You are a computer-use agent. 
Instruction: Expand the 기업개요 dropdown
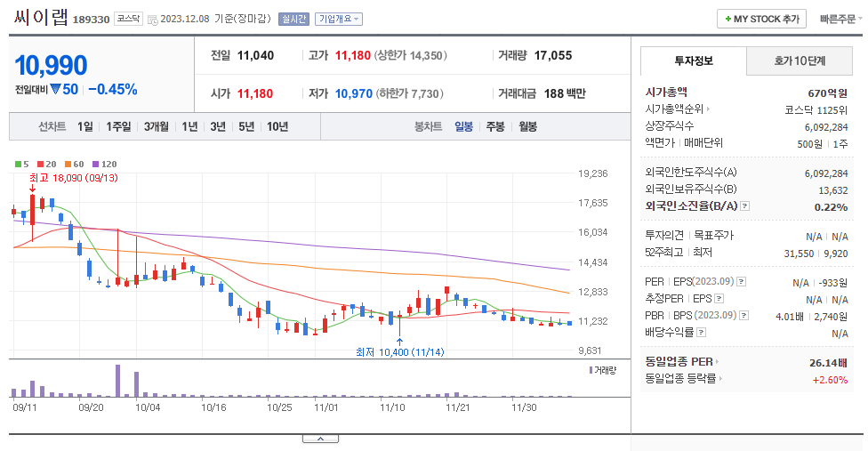[x=339, y=19]
